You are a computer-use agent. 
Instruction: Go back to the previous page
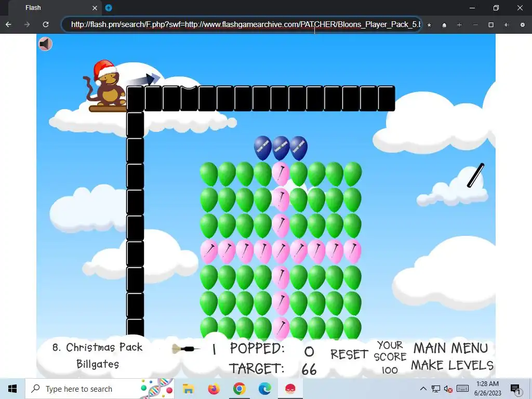click(x=8, y=24)
